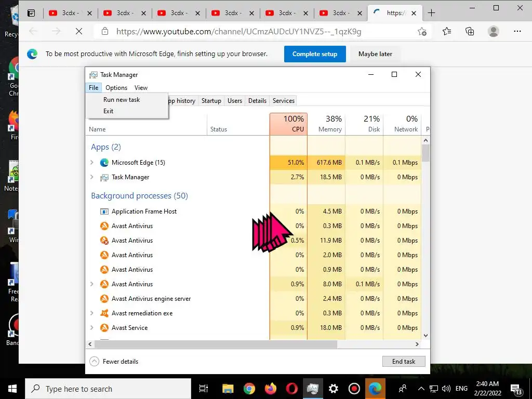Screen dimensions: 532x399
Task: Click the Type here to search box
Action: [x=108, y=389]
